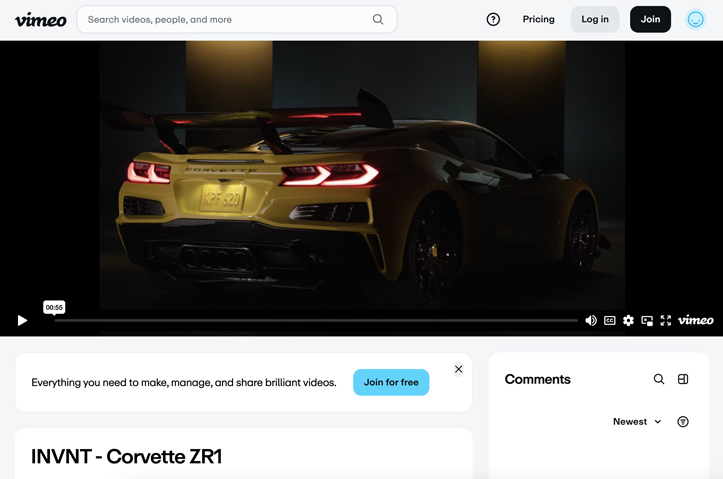The height and width of the screenshot is (479, 723).
Task: Seek along the video progress bar
Action: [x=316, y=320]
